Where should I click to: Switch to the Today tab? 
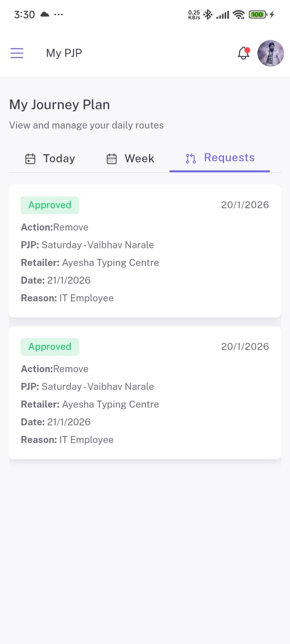coord(59,158)
